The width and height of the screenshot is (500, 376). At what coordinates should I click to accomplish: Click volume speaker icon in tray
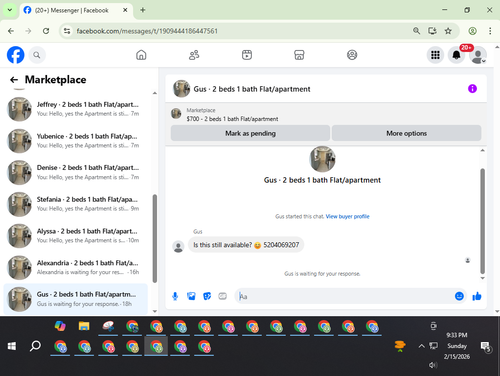tap(433, 365)
